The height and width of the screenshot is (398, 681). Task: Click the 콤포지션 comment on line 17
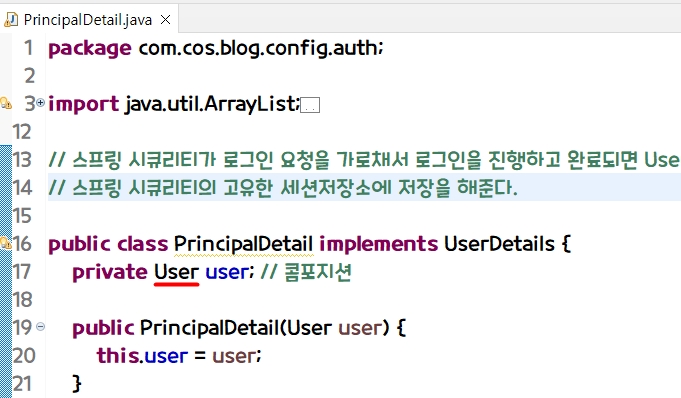click(306, 272)
